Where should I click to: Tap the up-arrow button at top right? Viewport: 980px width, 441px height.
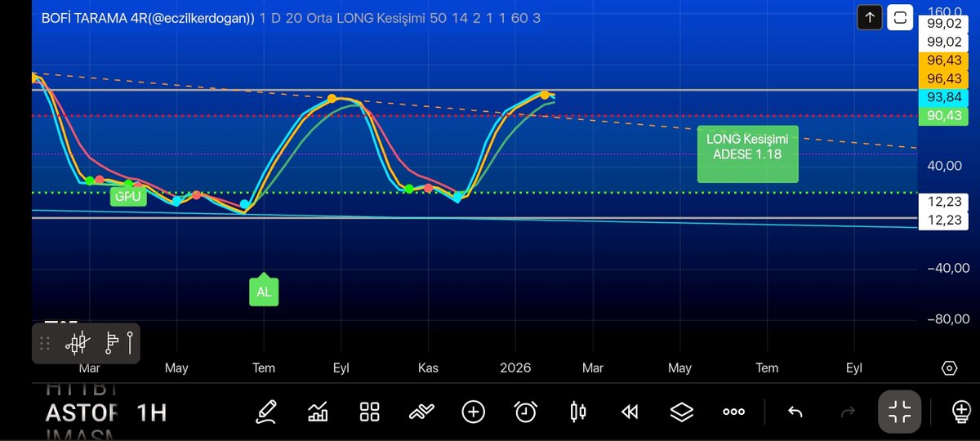pos(870,16)
